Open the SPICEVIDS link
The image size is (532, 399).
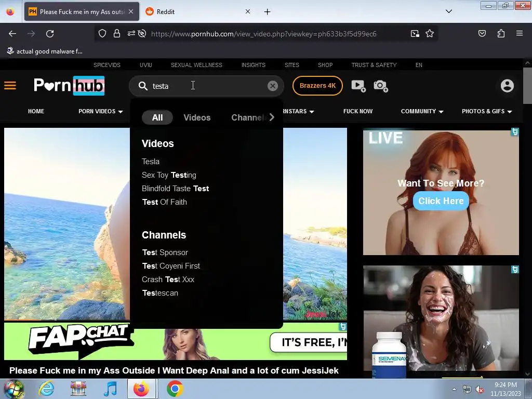click(107, 65)
